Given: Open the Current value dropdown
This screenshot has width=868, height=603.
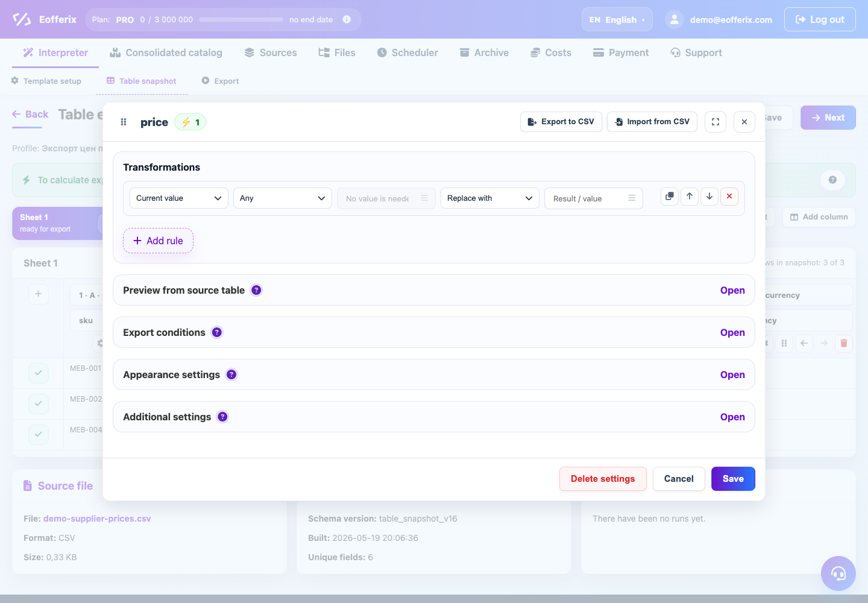Looking at the screenshot, I should click(179, 198).
